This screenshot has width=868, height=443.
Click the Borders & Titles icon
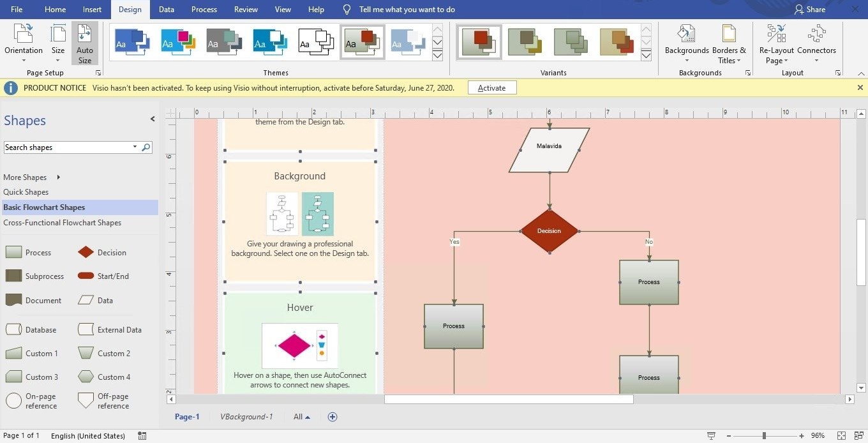pyautogui.click(x=729, y=36)
